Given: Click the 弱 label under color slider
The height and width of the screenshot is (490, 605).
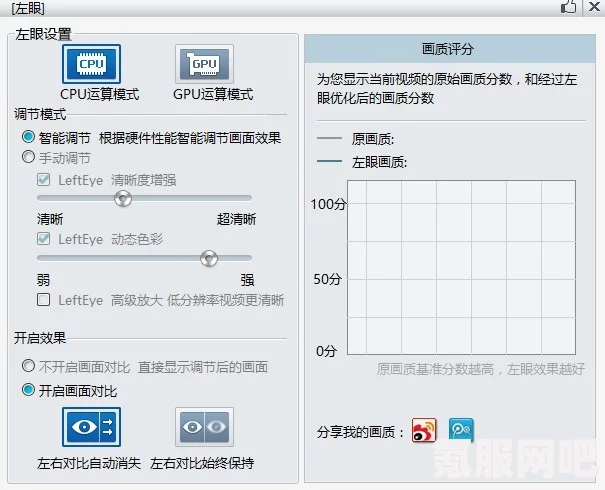Looking at the screenshot, I should (x=43, y=280).
